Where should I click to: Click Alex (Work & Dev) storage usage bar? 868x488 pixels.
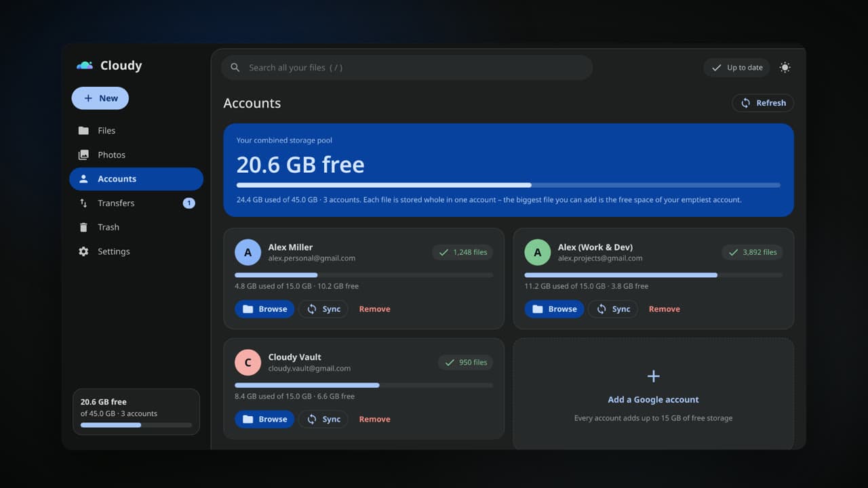pyautogui.click(x=653, y=275)
